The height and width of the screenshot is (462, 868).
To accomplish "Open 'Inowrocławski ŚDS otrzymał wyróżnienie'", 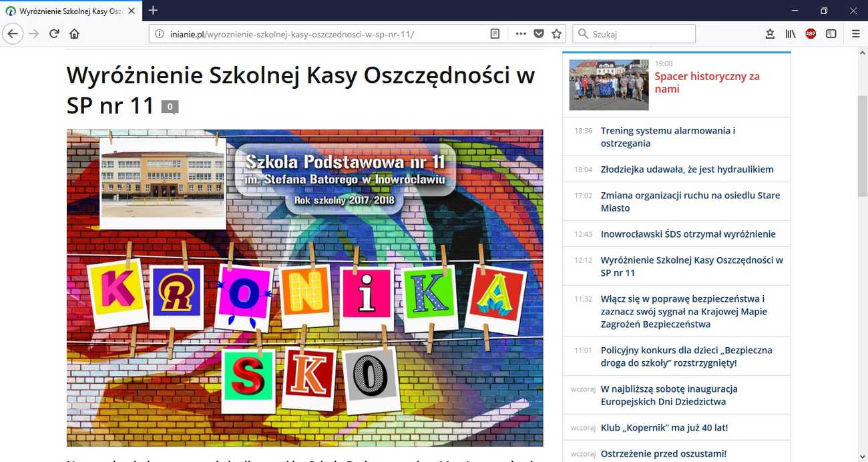I will pos(688,234).
